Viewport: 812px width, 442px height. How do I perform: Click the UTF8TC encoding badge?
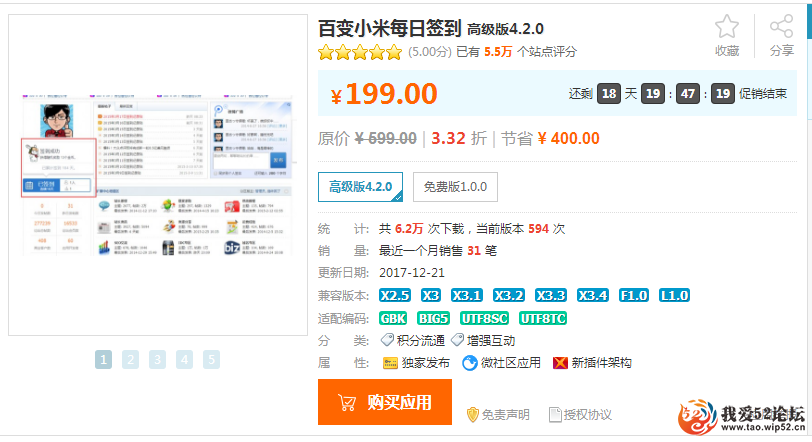(x=543, y=318)
